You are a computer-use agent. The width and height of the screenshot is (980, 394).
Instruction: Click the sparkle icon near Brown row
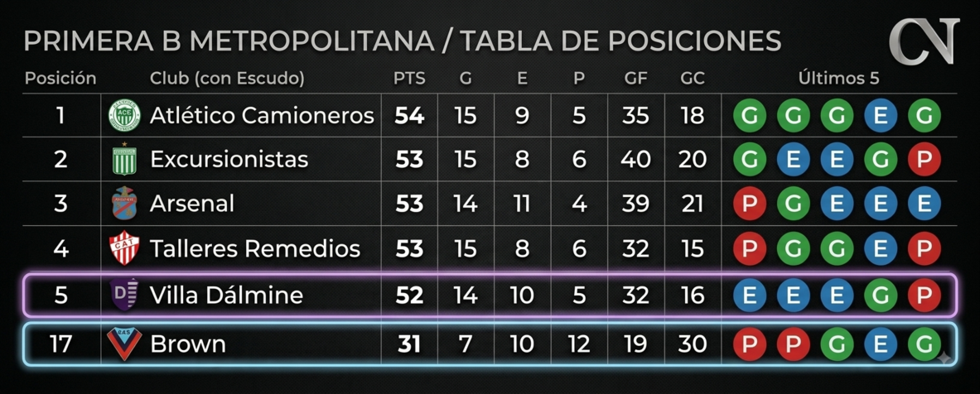(x=944, y=359)
